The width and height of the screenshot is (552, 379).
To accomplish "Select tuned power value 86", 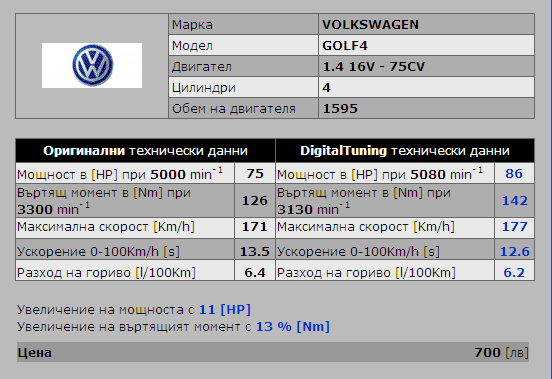I will coord(514,173).
